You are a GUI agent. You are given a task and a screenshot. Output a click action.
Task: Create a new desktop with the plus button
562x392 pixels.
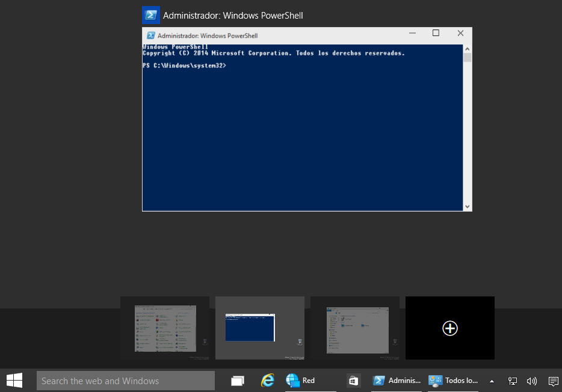(449, 328)
